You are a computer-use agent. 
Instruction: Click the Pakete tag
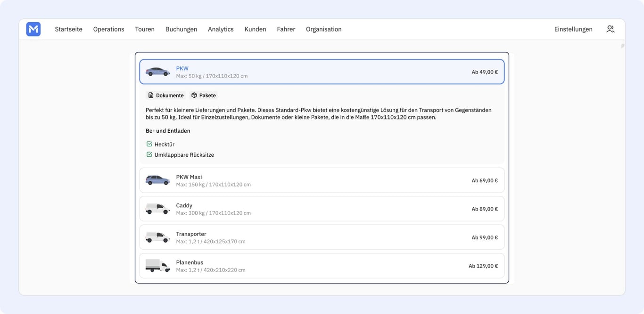(204, 95)
